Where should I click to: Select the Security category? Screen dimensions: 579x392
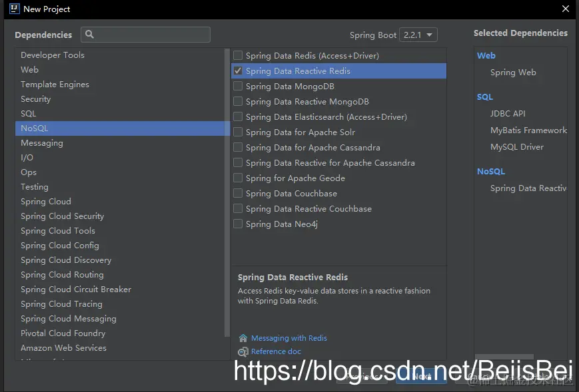(x=120, y=98)
